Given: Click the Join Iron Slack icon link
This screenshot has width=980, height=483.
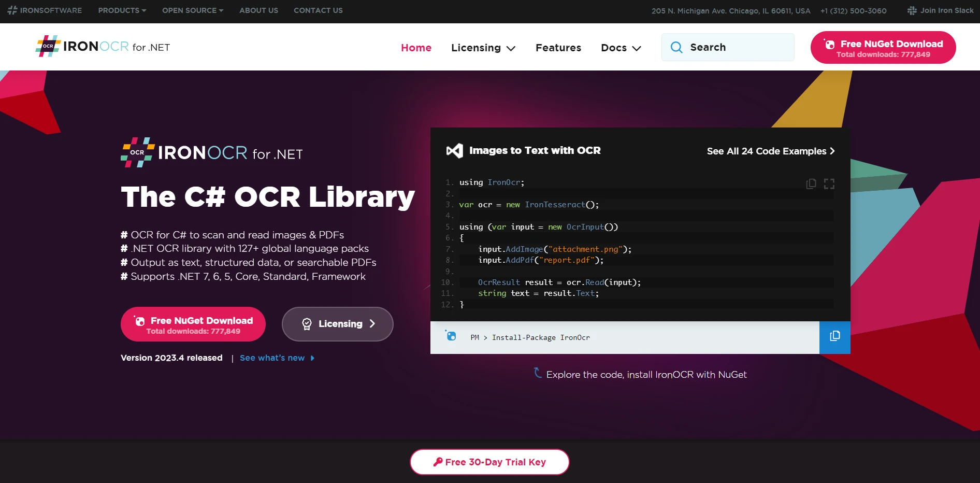Looking at the screenshot, I should [x=912, y=10].
